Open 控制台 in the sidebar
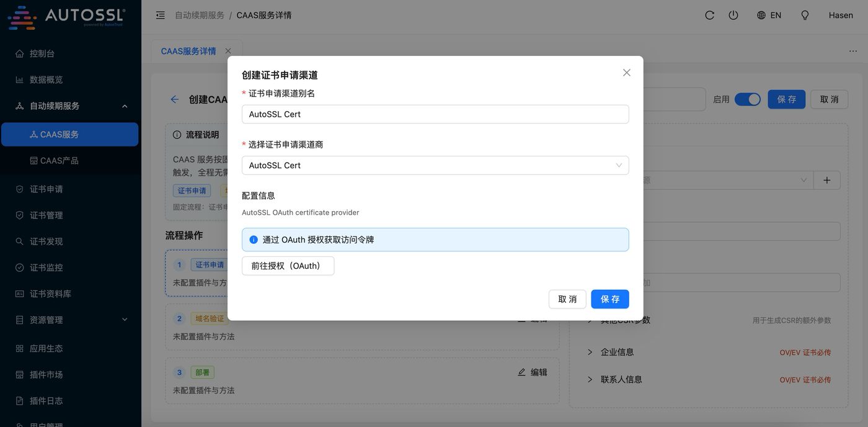868x427 pixels. point(71,53)
